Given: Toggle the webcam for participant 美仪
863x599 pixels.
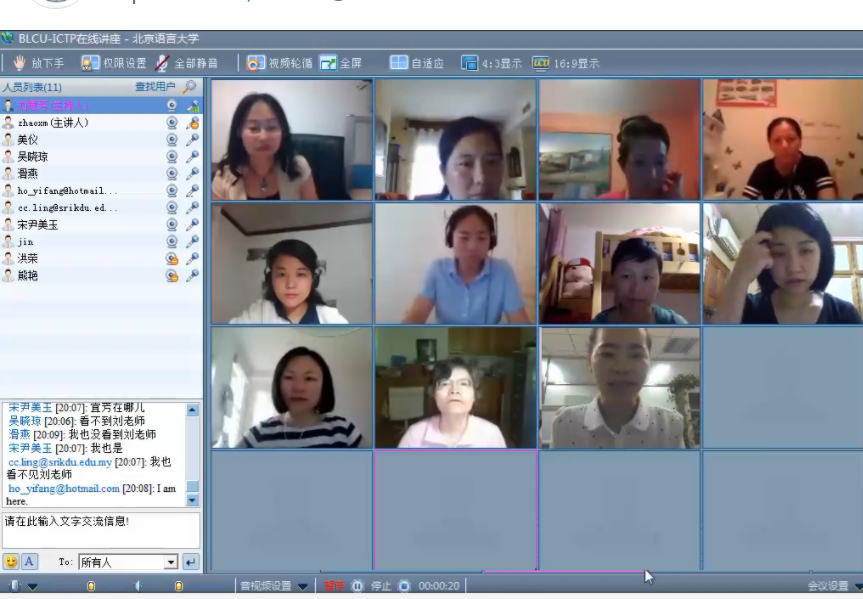Looking at the screenshot, I should pos(172,140).
